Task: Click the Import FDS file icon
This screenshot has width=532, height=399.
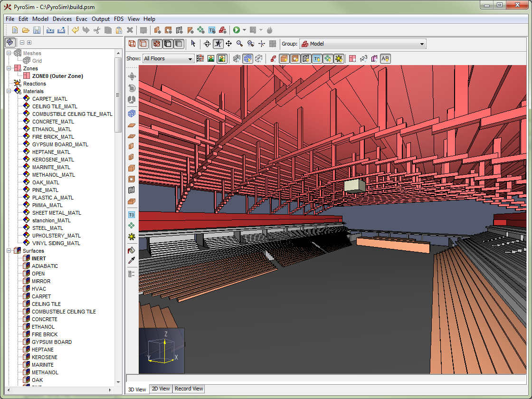Action: (x=50, y=30)
